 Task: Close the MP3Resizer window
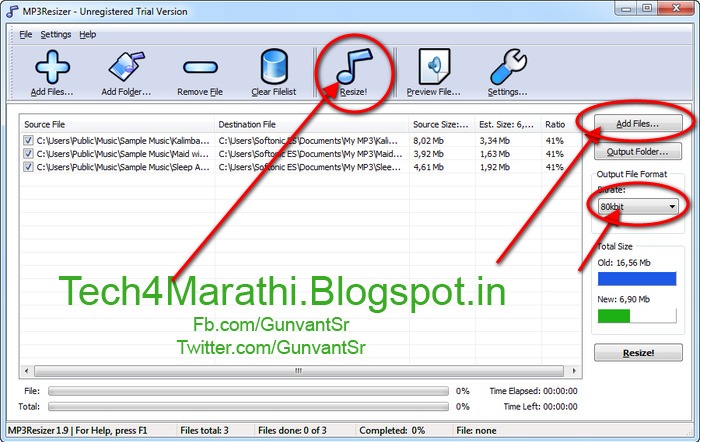point(676,8)
